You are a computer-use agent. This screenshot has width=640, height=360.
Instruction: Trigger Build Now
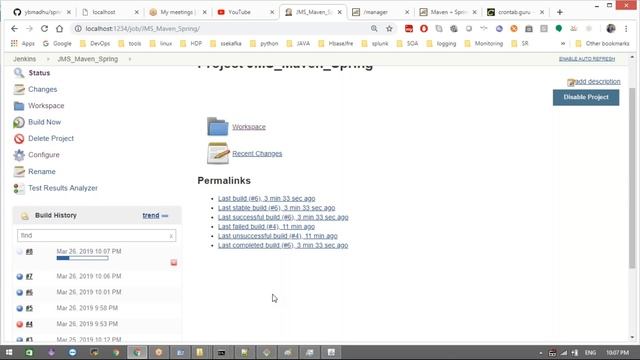44,122
